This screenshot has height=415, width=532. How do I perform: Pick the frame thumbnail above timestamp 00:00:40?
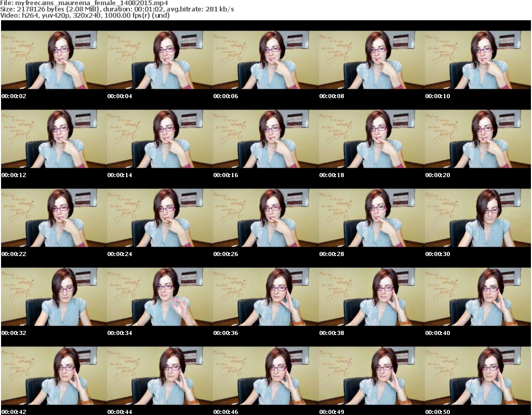[477, 297]
